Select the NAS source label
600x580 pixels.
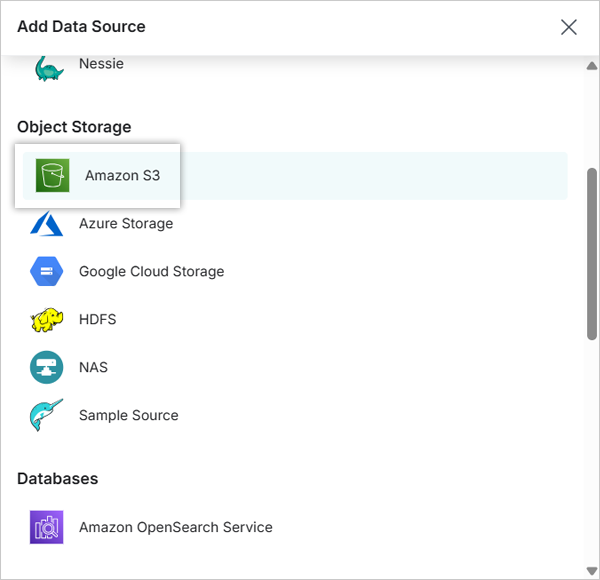click(x=93, y=367)
